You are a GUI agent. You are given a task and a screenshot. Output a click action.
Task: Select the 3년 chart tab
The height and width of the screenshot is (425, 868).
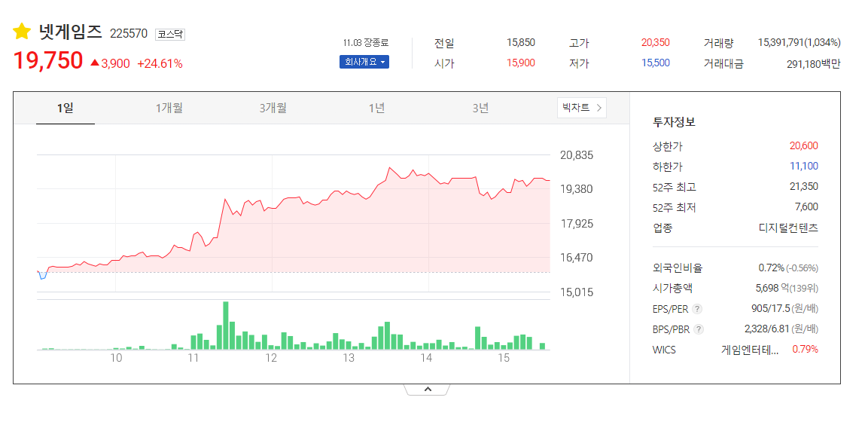[480, 108]
